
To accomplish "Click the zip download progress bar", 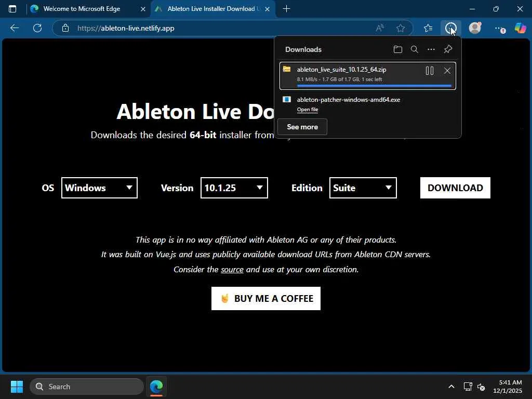I will click(x=374, y=86).
